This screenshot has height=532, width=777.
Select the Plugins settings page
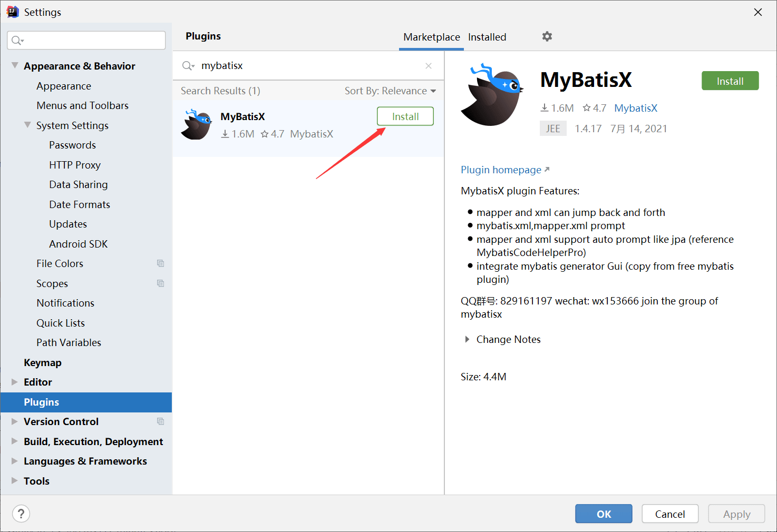[86, 402]
